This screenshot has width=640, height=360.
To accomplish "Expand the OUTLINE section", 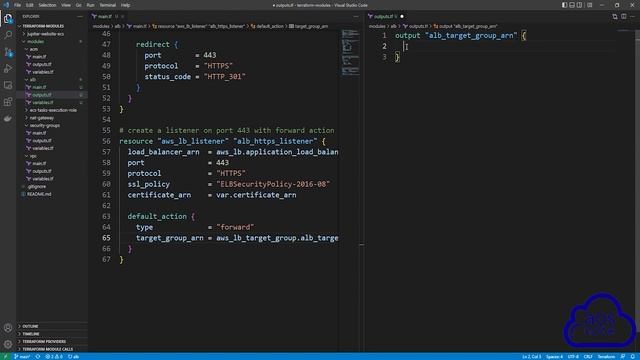I will pyautogui.click(x=30, y=327).
